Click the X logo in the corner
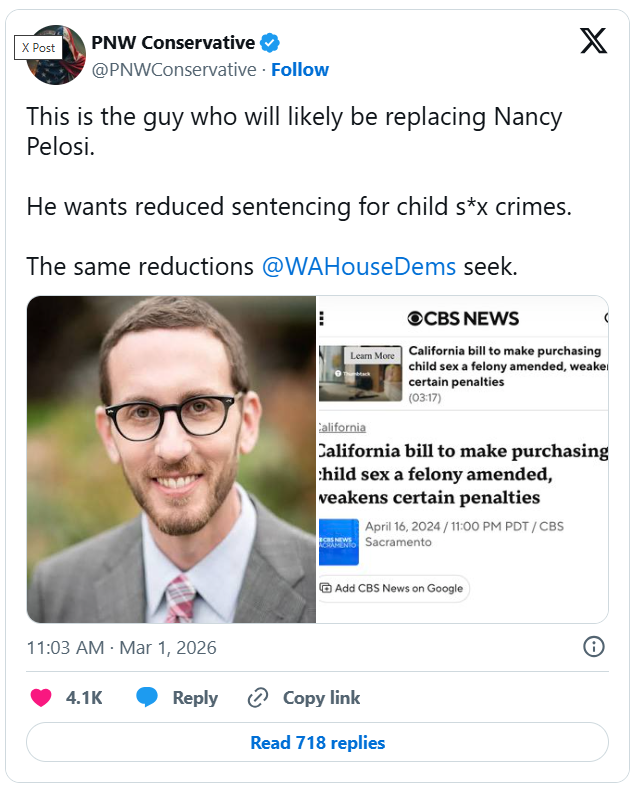 tap(593, 41)
